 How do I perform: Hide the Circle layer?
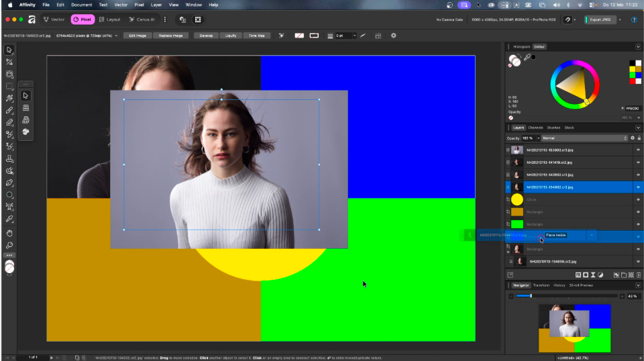coord(638,199)
